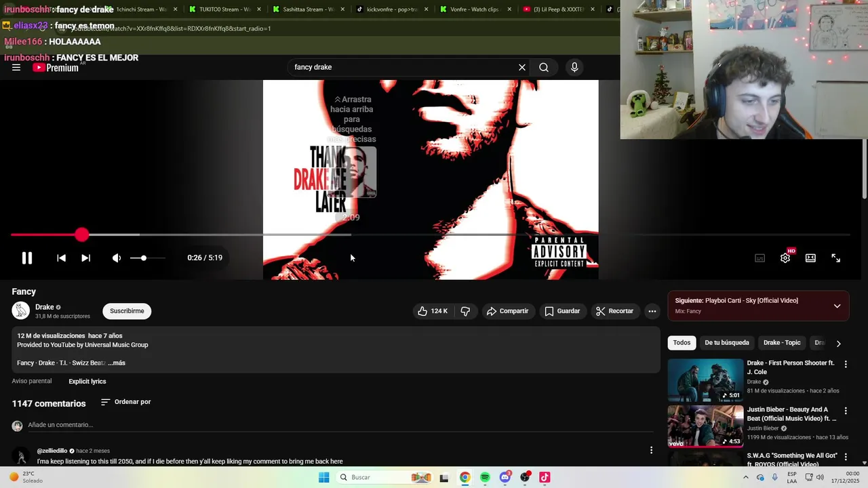Adjust the volume slider handle
Screen dimensions: 868x488
click(143, 258)
